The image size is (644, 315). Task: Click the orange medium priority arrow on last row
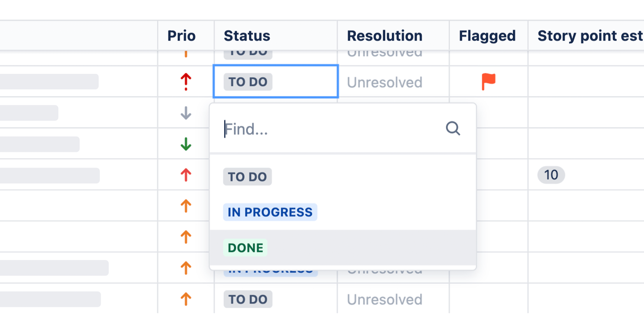coord(185,299)
